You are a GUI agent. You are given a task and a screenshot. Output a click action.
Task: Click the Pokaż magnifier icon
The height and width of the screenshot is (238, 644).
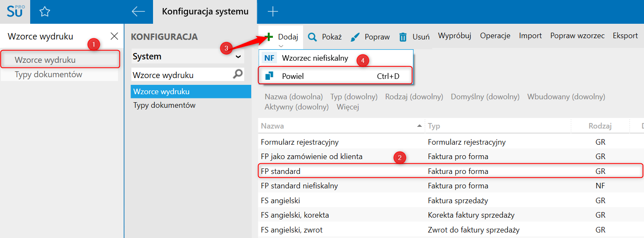tap(312, 37)
